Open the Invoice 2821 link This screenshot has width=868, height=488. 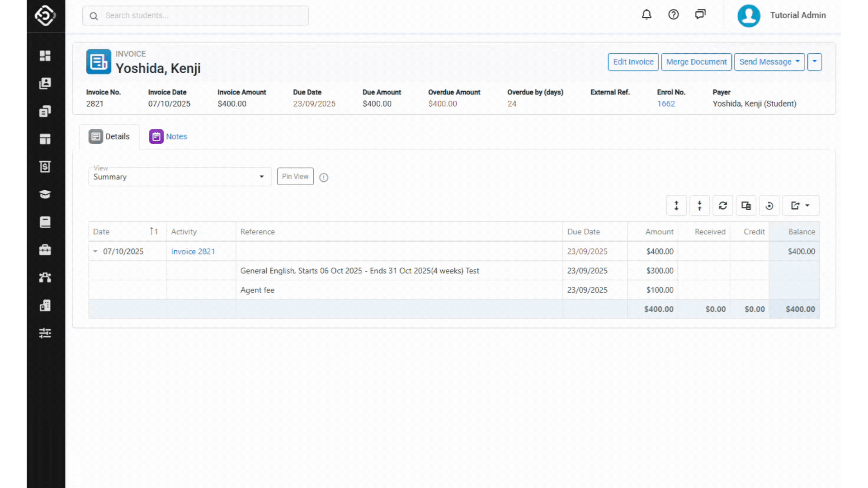click(193, 252)
